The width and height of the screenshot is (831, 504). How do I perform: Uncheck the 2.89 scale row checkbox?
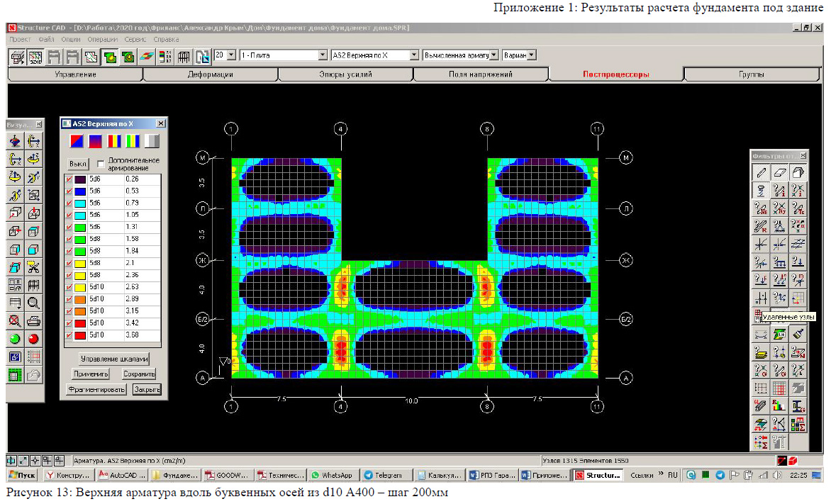tap(69, 299)
